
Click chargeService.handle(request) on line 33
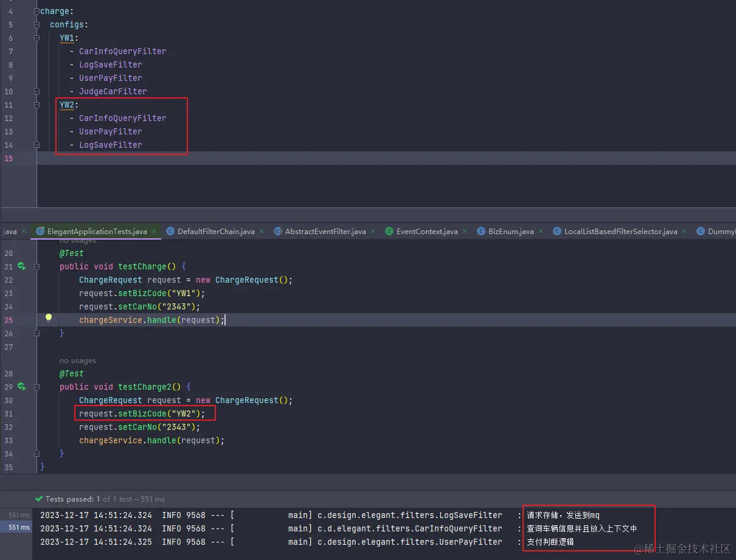click(x=149, y=440)
